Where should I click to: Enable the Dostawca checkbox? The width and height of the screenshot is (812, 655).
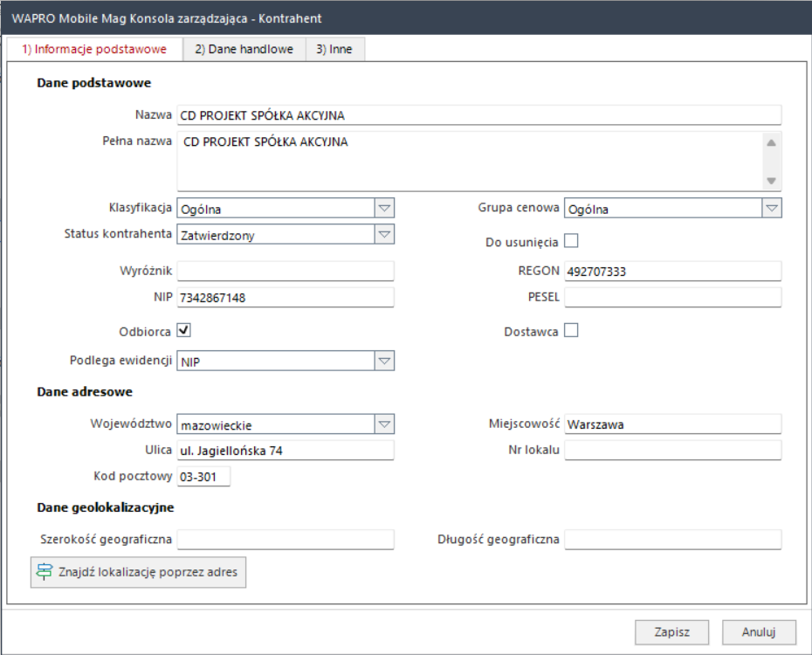[571, 330]
